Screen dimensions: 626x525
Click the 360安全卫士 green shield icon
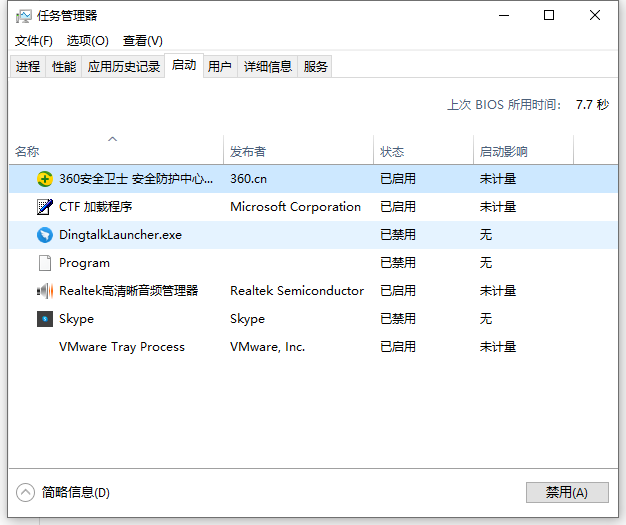click(45, 179)
